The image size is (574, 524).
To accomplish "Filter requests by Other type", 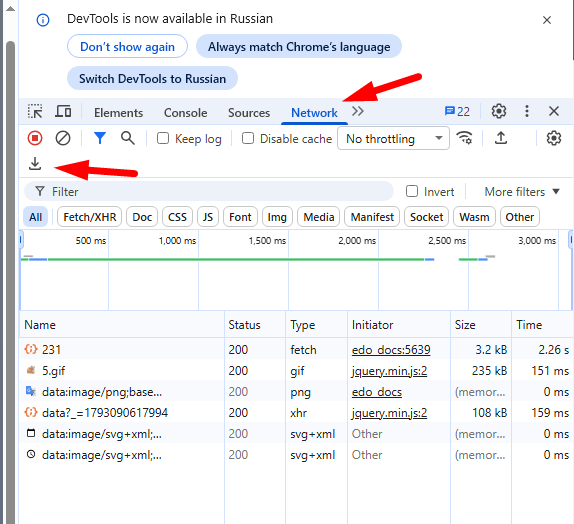I will pos(519,217).
